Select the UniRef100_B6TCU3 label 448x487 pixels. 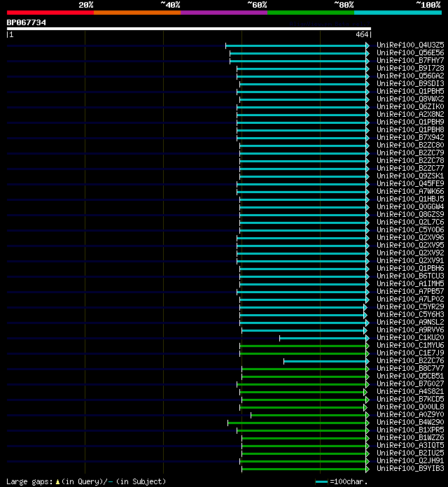(x=410, y=276)
